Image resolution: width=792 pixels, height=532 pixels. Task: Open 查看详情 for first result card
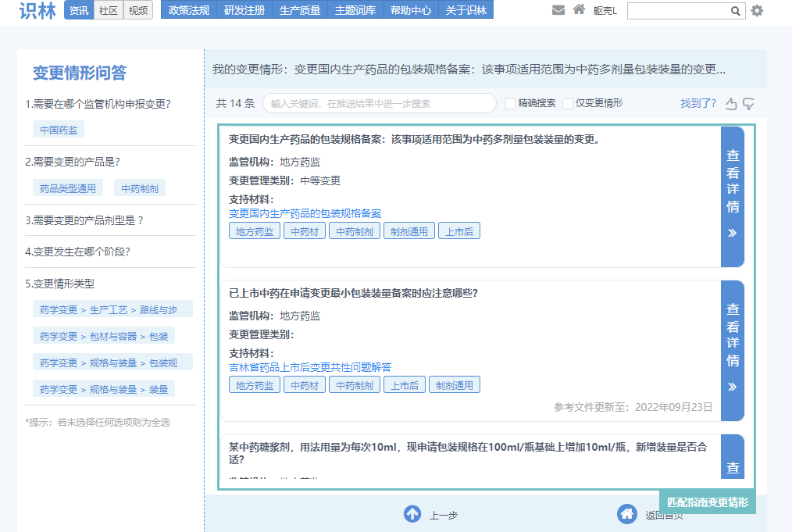point(733,197)
